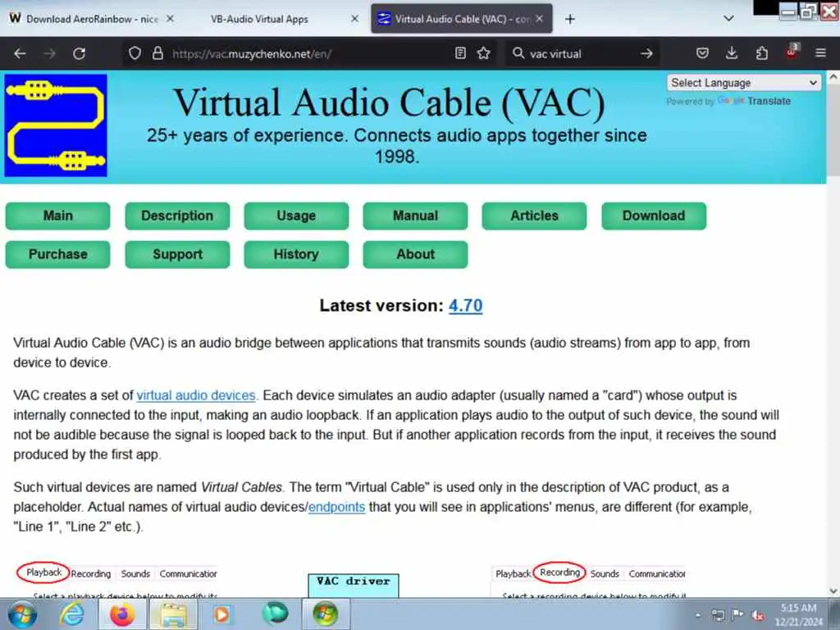Click the search box containing vac virtual

coord(582,53)
